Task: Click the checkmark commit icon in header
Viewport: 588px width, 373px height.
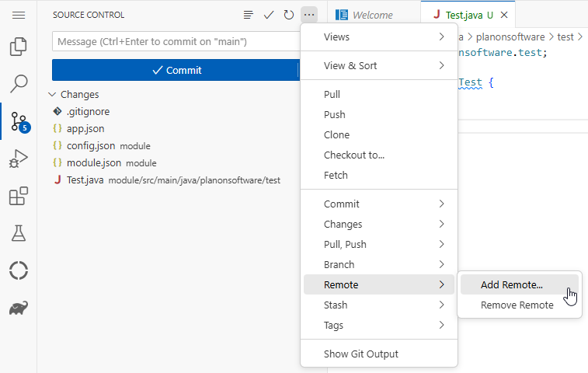Action: tap(269, 15)
